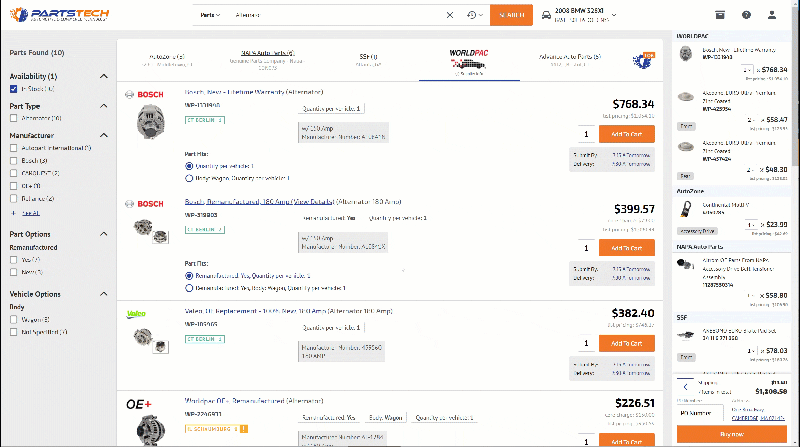The width and height of the screenshot is (800, 447).
Task: Collapse the Part Type filter section
Action: coord(104,106)
